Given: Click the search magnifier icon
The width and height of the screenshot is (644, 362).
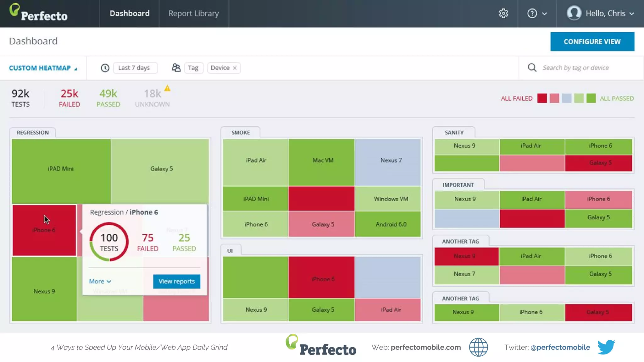Looking at the screenshot, I should pyautogui.click(x=532, y=68).
